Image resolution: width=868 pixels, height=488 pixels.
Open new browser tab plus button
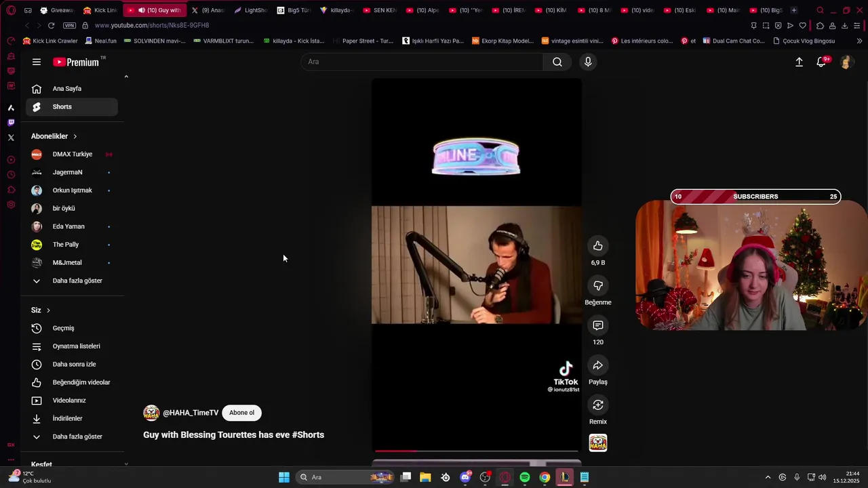(794, 10)
